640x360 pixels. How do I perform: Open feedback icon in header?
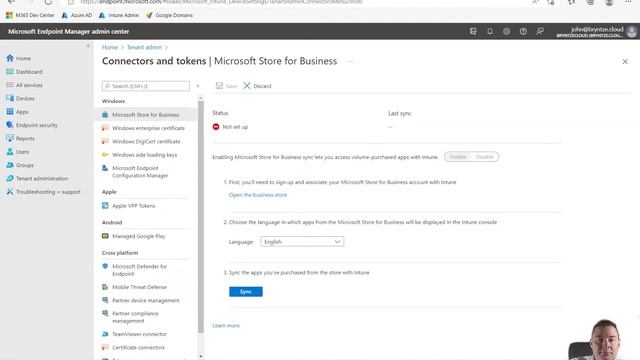pos(540,31)
